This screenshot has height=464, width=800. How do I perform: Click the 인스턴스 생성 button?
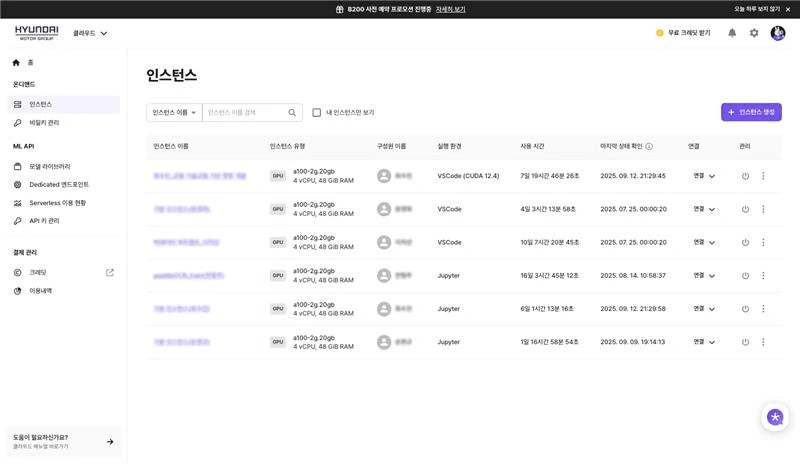[751, 112]
